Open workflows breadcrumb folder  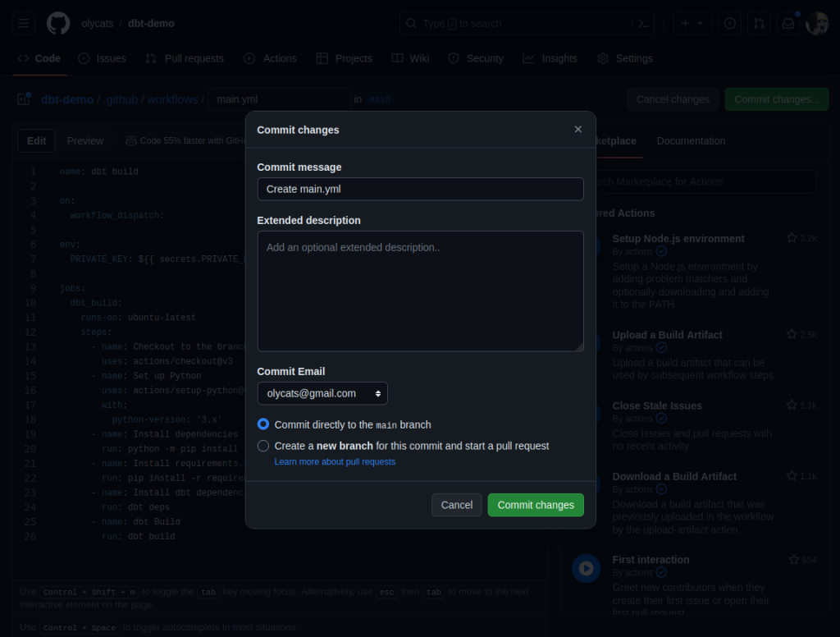pyautogui.click(x=172, y=99)
